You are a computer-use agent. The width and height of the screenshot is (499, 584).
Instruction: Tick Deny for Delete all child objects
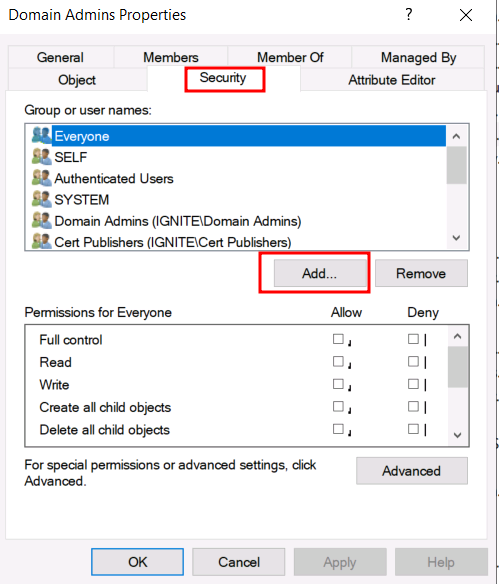pyautogui.click(x=413, y=429)
